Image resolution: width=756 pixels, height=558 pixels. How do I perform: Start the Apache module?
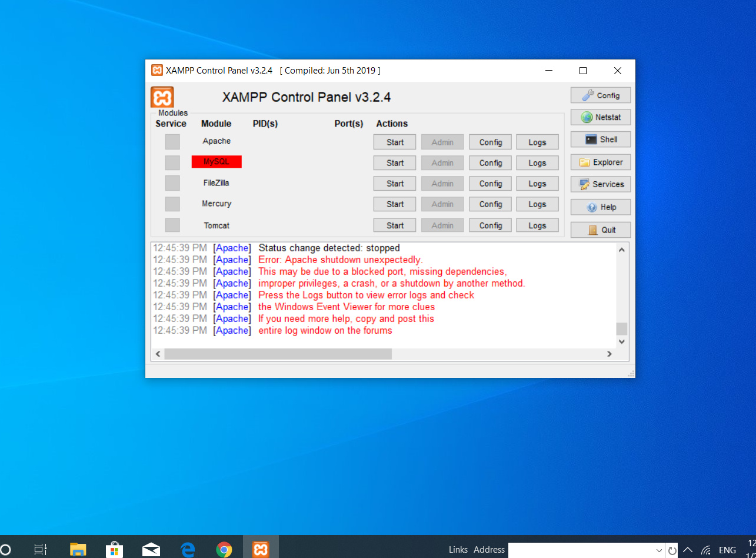pyautogui.click(x=395, y=142)
